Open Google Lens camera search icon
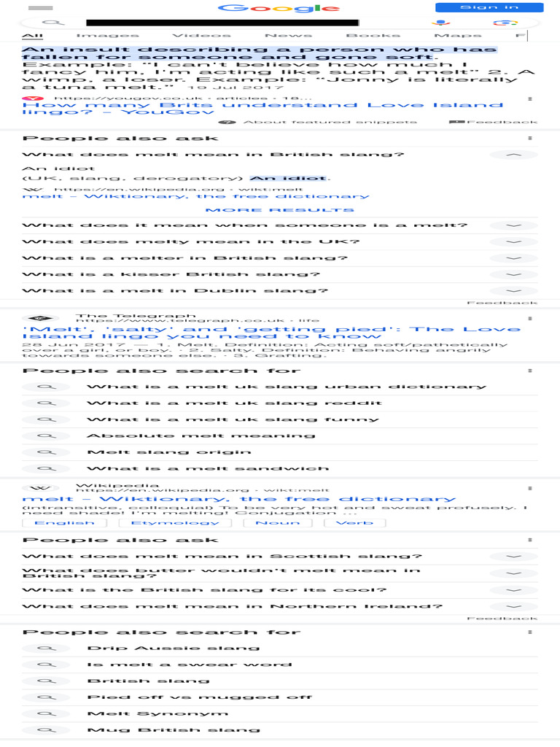 click(505, 23)
